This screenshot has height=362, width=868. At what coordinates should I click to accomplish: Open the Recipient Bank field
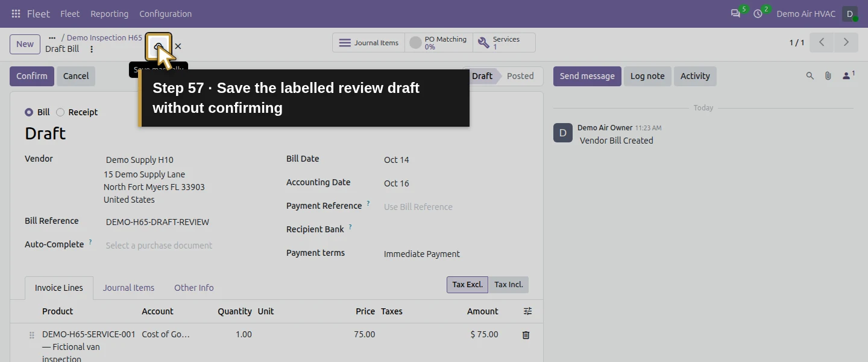coord(455,230)
